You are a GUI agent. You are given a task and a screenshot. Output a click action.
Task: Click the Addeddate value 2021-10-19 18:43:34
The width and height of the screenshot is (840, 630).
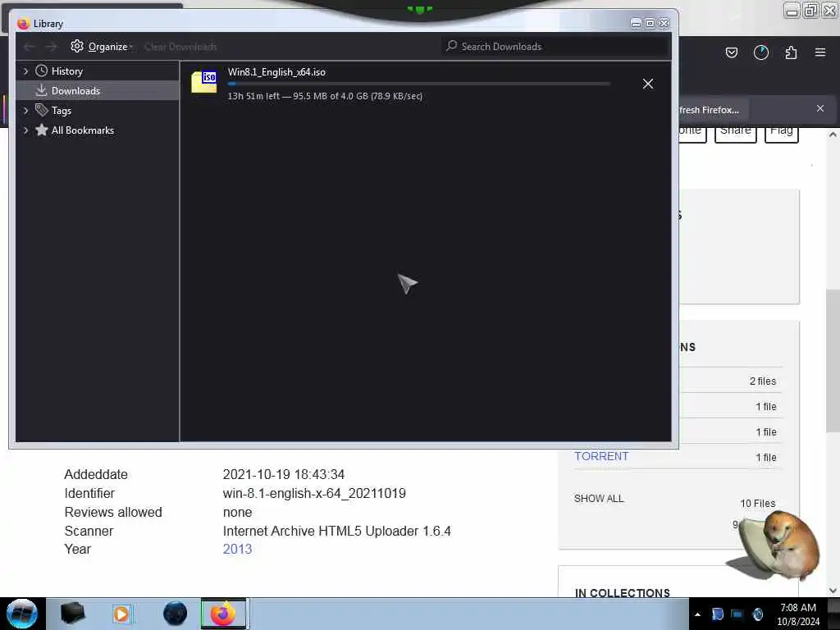tap(283, 475)
